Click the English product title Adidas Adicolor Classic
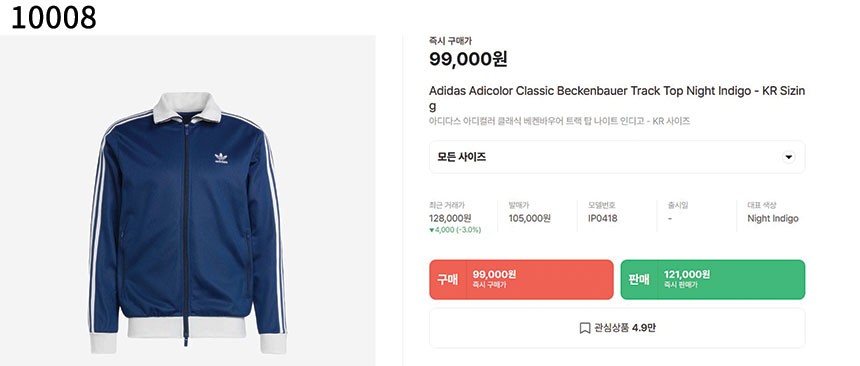Image resolution: width=860 pixels, height=366 pixels. point(617,98)
